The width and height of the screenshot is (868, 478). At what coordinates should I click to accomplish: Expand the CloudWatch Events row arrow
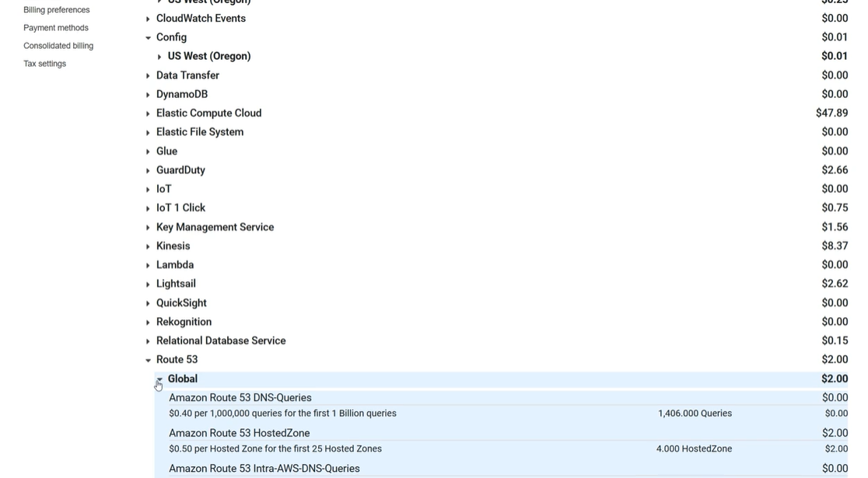[148, 19]
